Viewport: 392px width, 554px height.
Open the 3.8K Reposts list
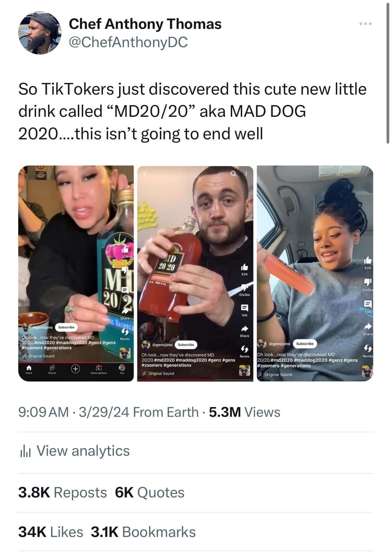pyautogui.click(x=63, y=493)
